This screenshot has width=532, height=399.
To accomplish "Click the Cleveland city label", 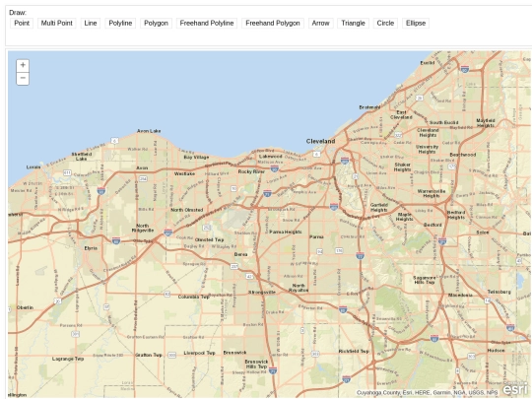I will click(320, 141).
